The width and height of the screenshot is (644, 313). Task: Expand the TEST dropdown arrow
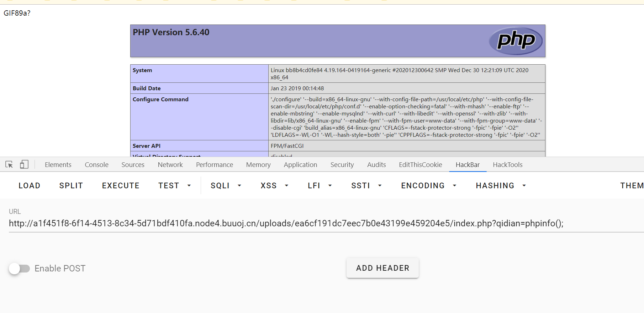(x=189, y=185)
